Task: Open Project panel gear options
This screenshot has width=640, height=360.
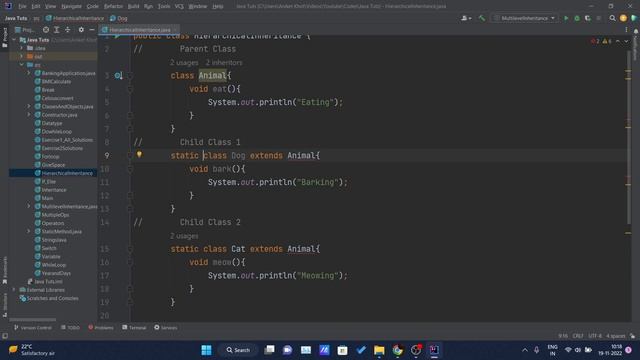Action: pos(81,30)
